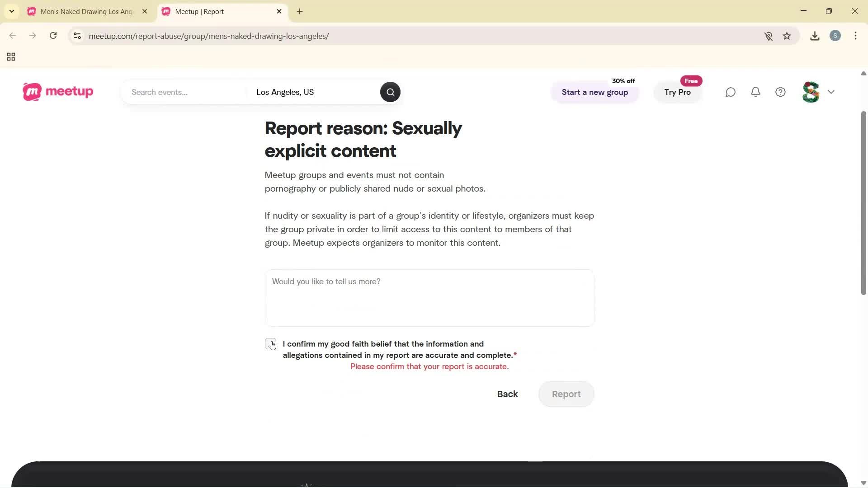Click the help question mark icon
The width and height of the screenshot is (868, 488).
point(780,92)
